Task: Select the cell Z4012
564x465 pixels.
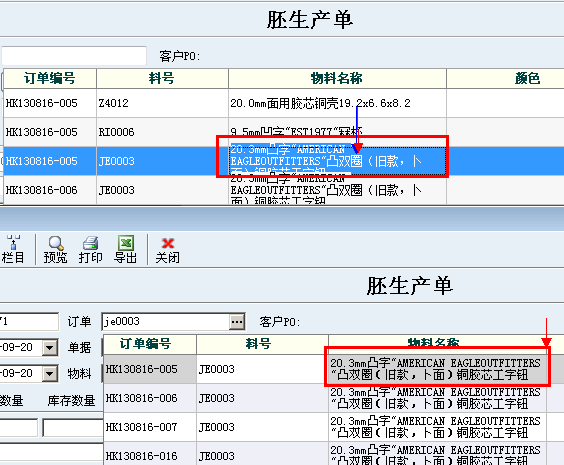Action: [x=162, y=103]
